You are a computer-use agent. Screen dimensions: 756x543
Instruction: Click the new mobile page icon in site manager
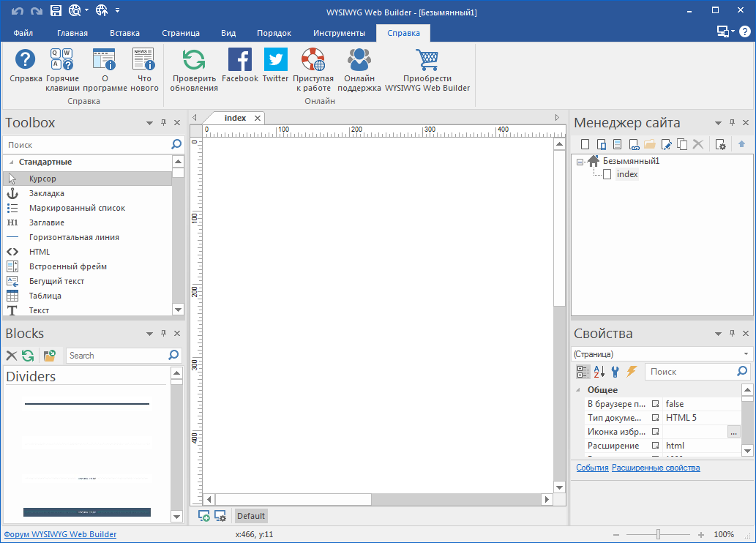pyautogui.click(x=602, y=144)
